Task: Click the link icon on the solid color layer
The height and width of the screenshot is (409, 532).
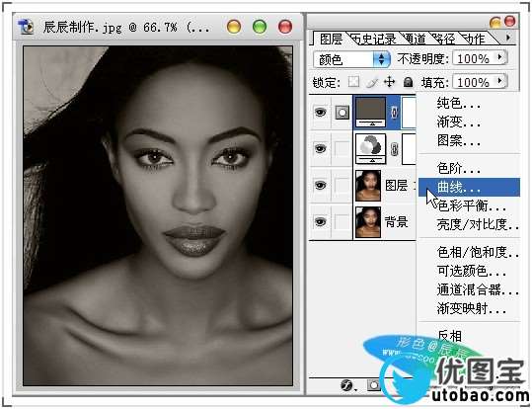Action: [394, 113]
